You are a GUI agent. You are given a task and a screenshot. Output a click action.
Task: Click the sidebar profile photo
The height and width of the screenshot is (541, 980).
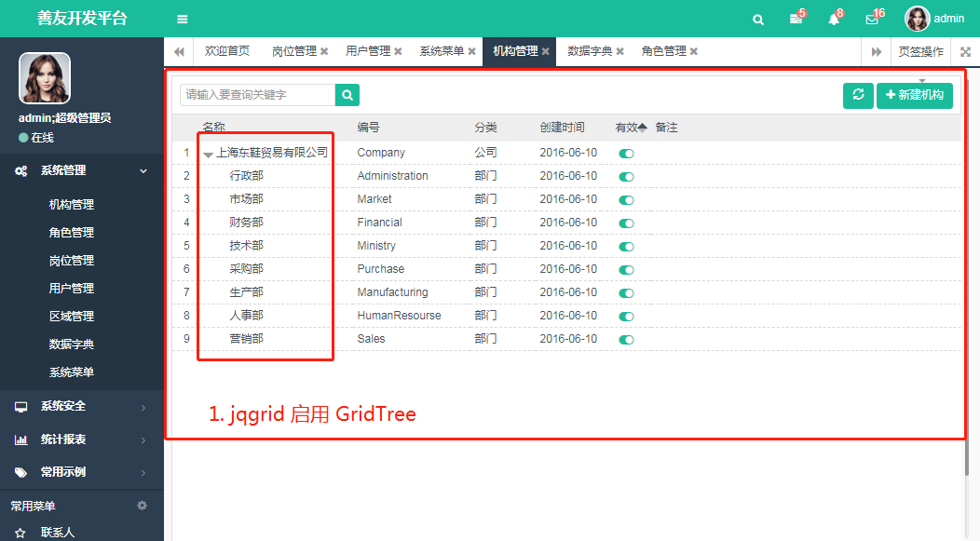tap(45, 78)
